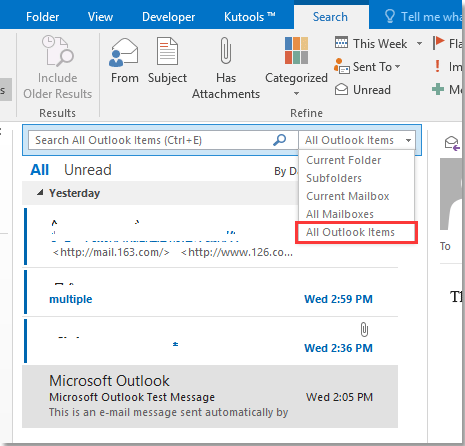Expand the Categorized dropdown arrow

coord(296,94)
